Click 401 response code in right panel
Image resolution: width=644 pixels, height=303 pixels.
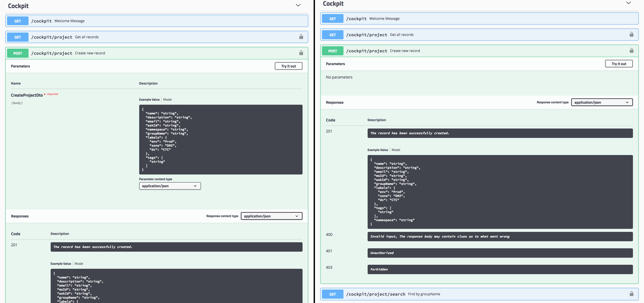[x=329, y=251]
